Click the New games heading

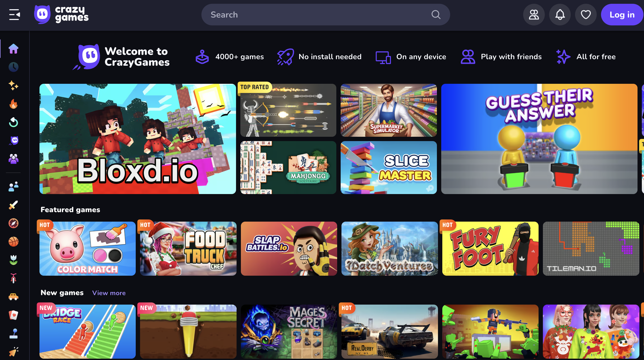point(62,293)
